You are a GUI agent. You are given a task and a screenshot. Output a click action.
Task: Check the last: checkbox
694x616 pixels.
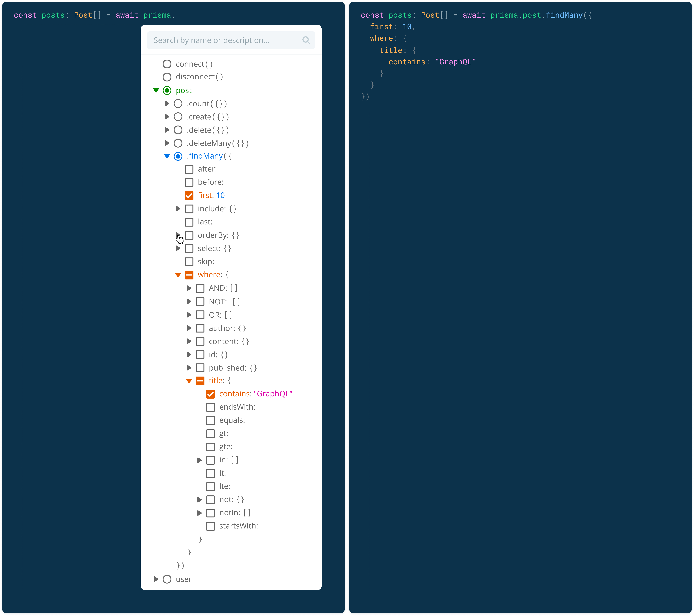[189, 222]
